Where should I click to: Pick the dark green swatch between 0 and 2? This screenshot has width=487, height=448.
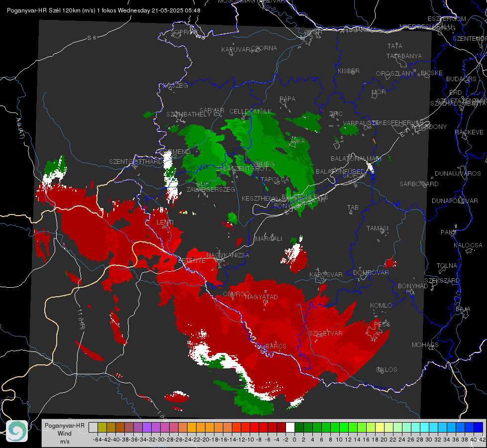pos(299,428)
